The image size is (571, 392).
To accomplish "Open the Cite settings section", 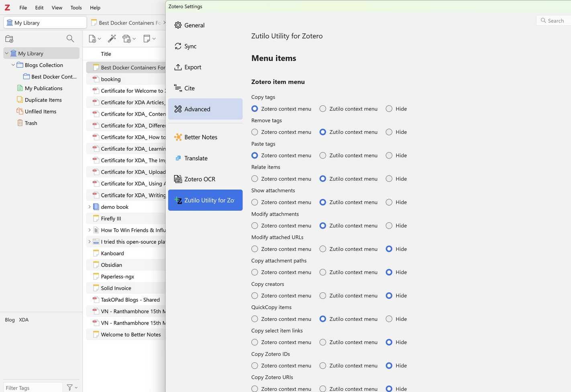I will click(189, 88).
